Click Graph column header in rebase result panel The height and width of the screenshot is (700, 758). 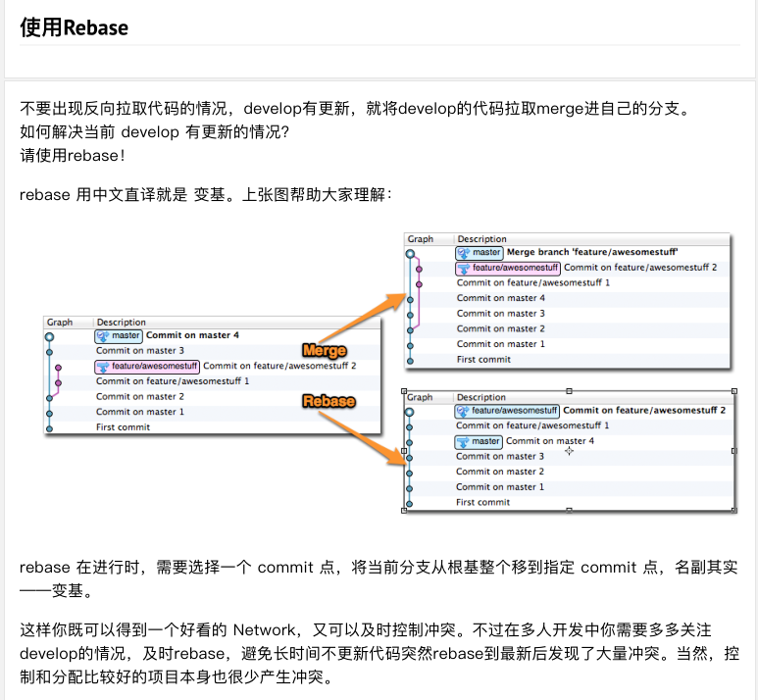[x=419, y=397]
